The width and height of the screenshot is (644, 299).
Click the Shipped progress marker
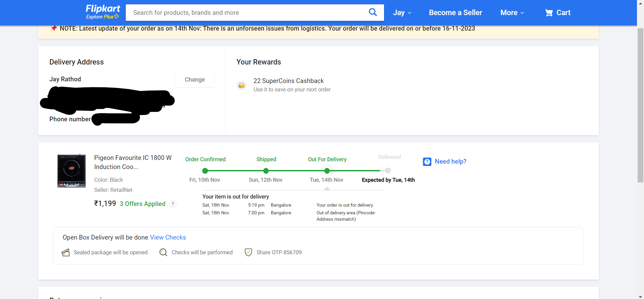[266, 171]
